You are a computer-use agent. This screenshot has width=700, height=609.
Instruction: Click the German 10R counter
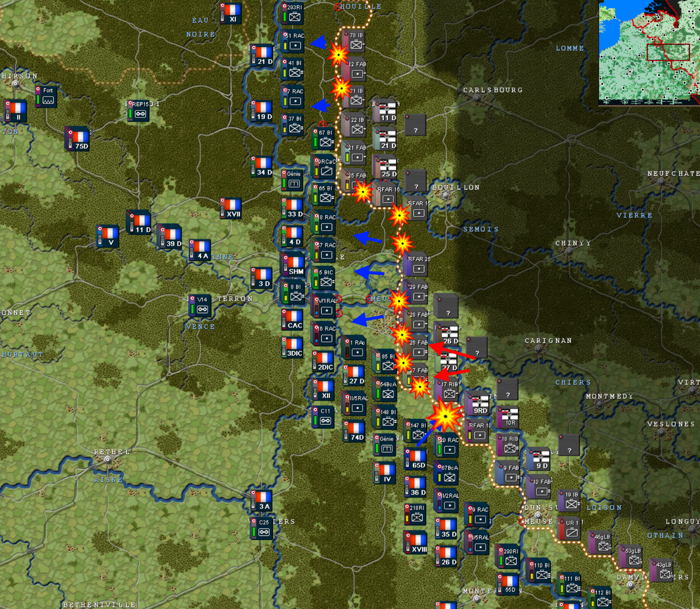coord(509,418)
